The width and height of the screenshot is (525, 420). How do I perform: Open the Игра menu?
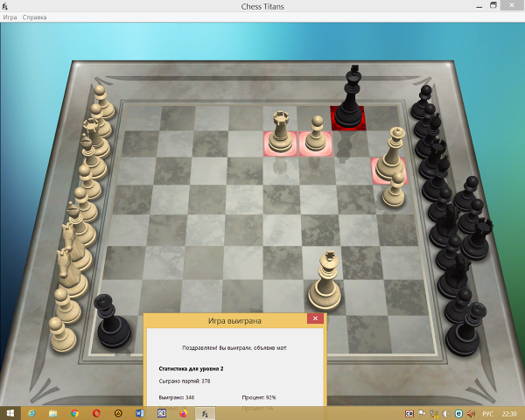[10, 17]
